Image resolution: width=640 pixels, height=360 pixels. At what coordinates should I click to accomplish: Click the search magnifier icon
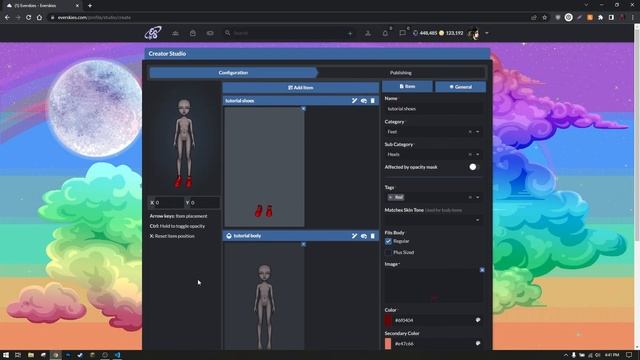coord(228,33)
